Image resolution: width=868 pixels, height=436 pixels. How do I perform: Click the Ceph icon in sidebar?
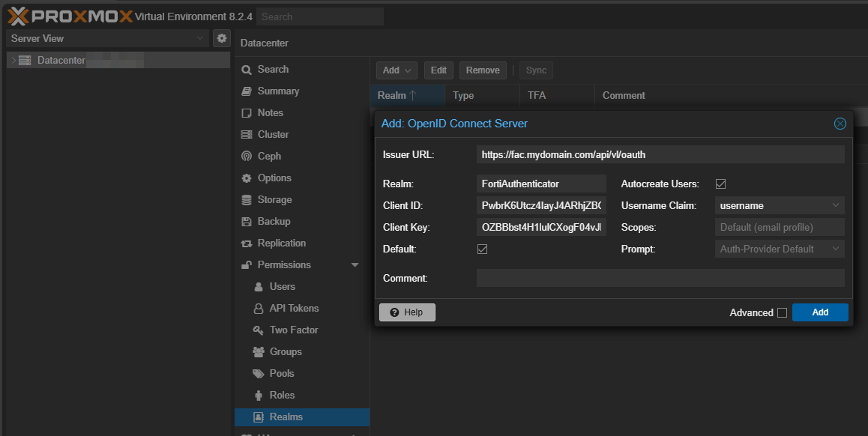pyautogui.click(x=246, y=157)
